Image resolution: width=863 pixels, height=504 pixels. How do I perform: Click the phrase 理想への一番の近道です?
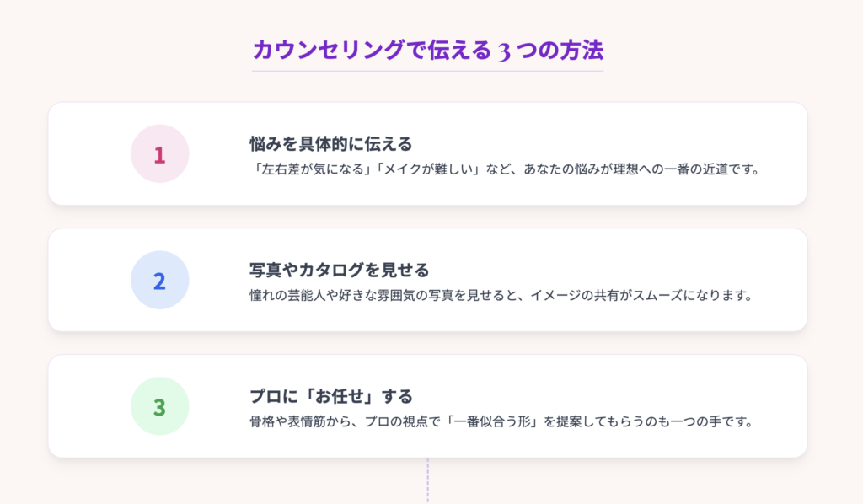pyautogui.click(x=688, y=169)
